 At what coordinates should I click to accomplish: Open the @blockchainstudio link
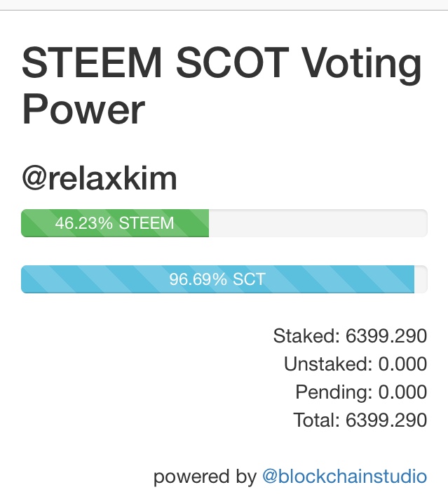tap(344, 477)
